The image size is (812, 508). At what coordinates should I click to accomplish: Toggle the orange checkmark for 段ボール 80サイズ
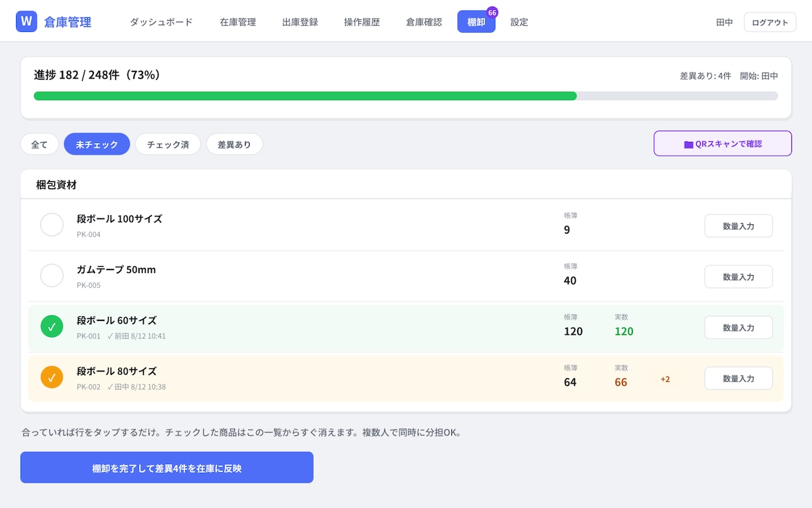click(52, 377)
